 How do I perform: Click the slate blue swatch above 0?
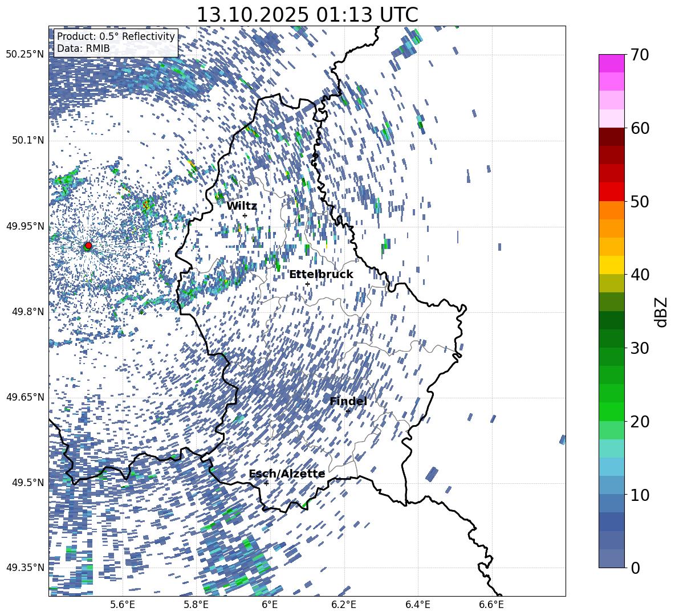pos(612,558)
